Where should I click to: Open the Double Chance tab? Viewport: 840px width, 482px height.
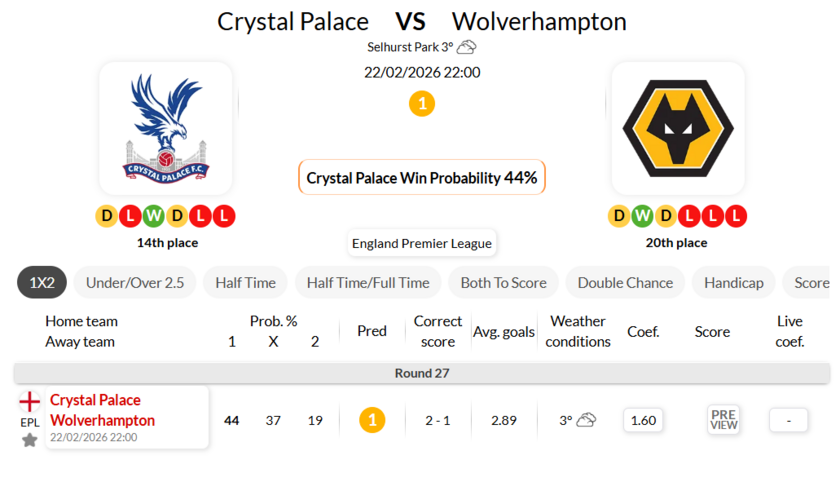[x=625, y=283]
